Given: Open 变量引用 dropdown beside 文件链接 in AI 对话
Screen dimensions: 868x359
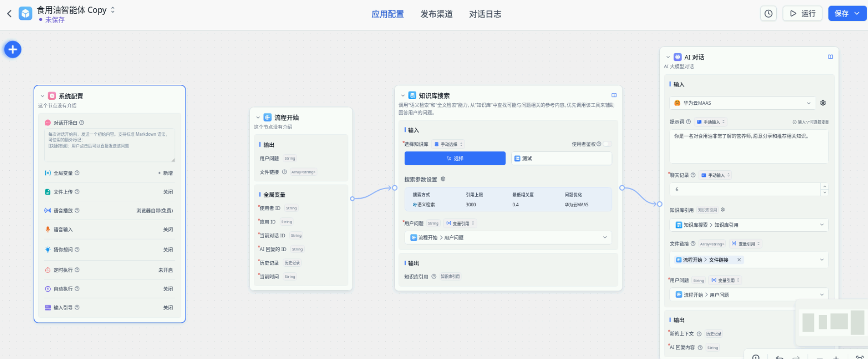Looking at the screenshot, I should [x=745, y=244].
